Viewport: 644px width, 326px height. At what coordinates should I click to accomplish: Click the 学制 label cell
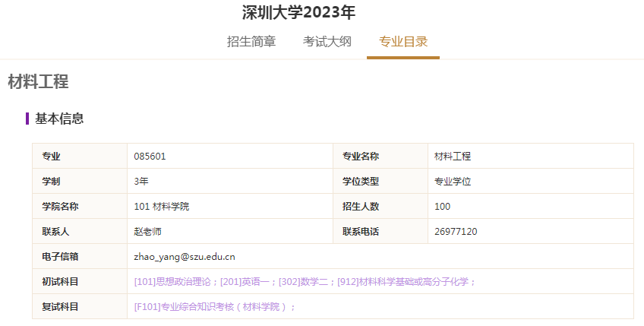pyautogui.click(x=80, y=182)
